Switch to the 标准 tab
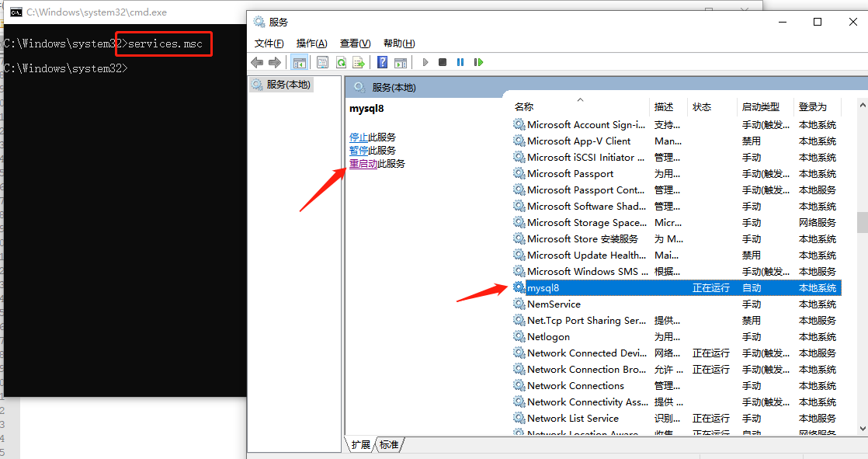The image size is (868, 459). (x=389, y=444)
